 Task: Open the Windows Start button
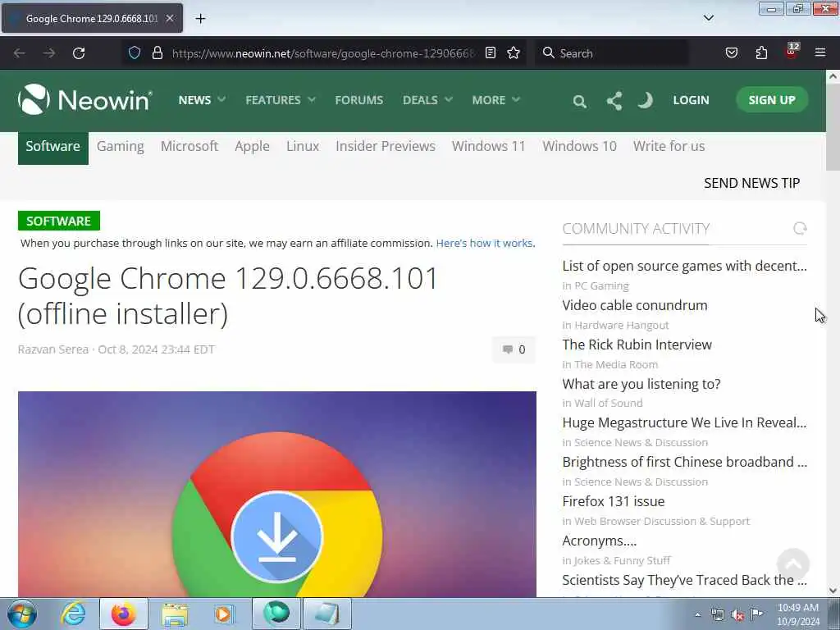[x=22, y=614]
